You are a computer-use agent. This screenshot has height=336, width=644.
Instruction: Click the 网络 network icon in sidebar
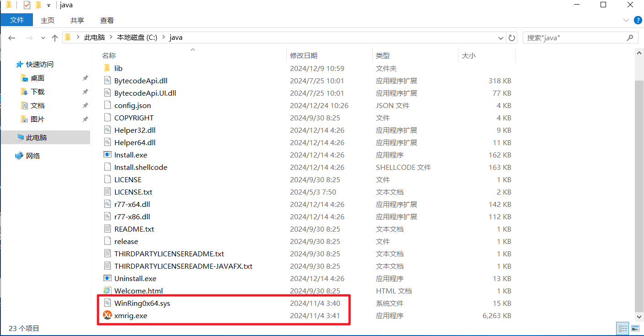[19, 156]
